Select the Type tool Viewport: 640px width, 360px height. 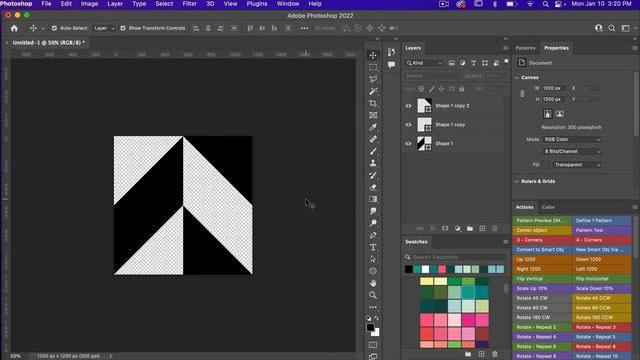click(x=373, y=247)
